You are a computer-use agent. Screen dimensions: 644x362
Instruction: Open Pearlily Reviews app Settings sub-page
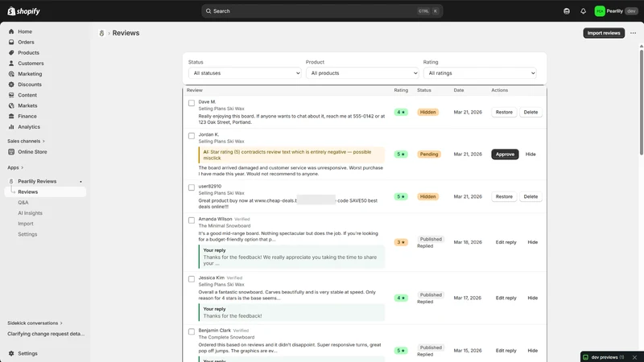click(x=27, y=234)
